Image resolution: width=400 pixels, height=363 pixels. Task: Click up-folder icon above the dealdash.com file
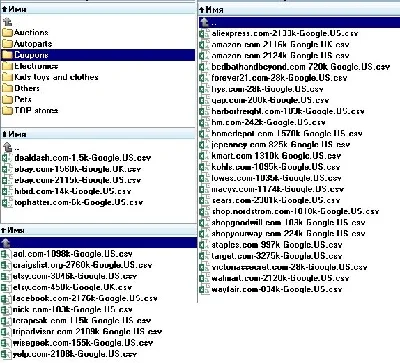point(7,147)
